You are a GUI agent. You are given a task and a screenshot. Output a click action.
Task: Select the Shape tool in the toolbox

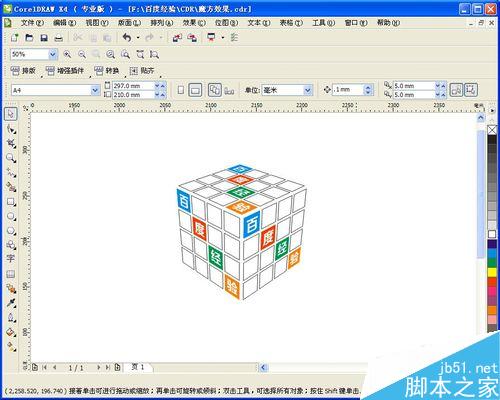pyautogui.click(x=11, y=129)
